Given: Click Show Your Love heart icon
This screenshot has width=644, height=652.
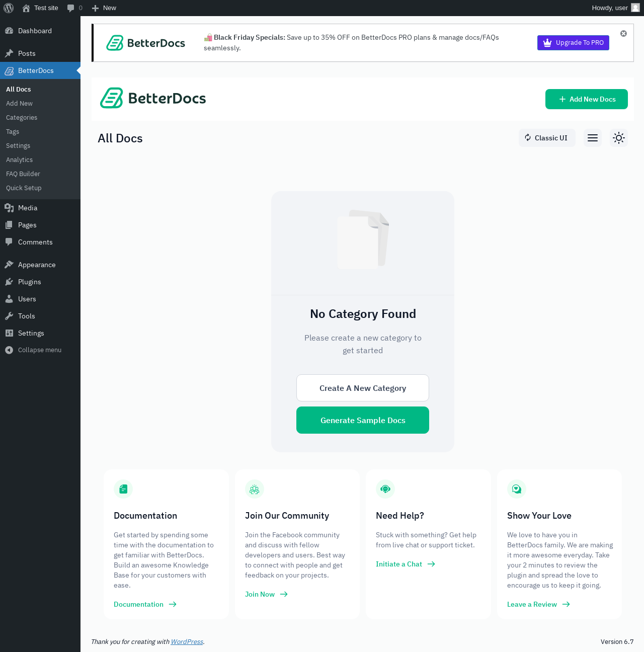Looking at the screenshot, I should 517,489.
